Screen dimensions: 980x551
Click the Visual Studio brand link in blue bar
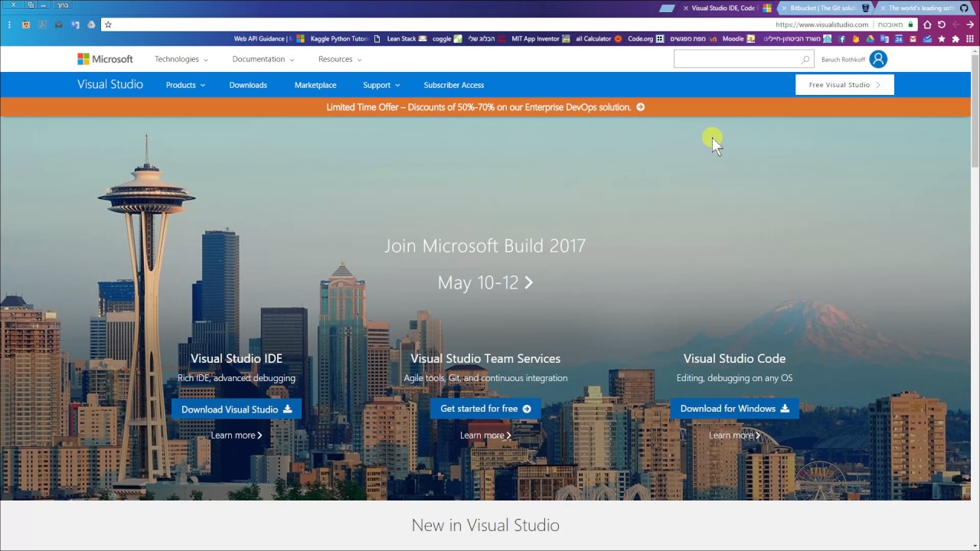point(110,84)
